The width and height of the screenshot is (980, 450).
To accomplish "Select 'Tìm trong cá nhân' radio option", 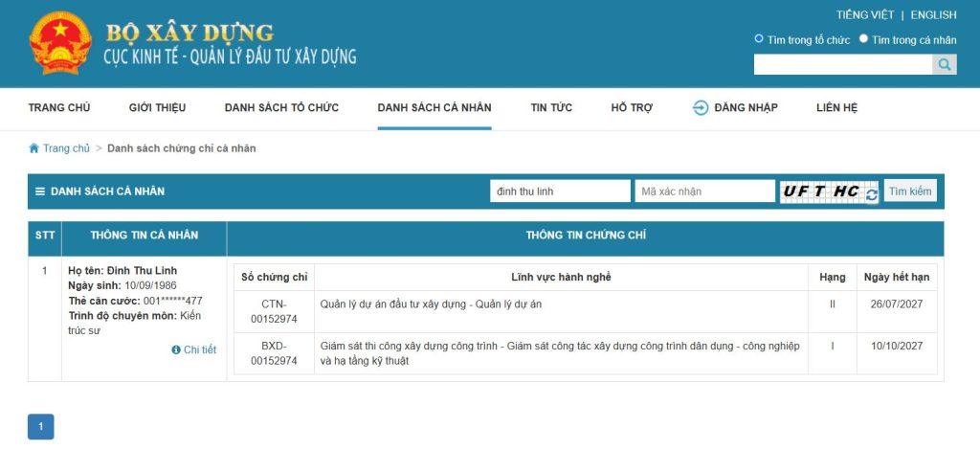I will pyautogui.click(x=864, y=38).
